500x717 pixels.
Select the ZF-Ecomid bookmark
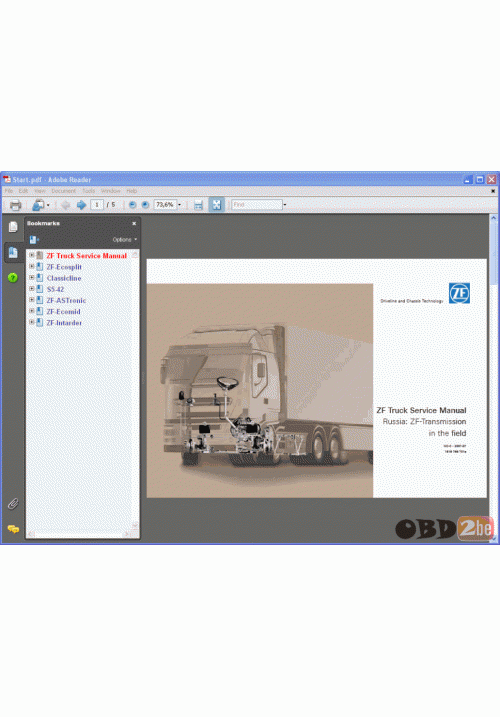pos(64,311)
